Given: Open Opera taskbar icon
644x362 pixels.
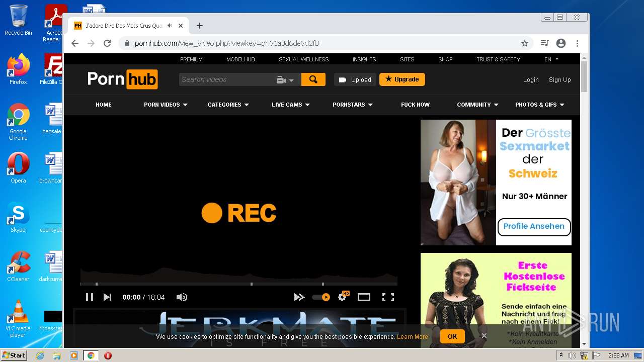Looking at the screenshot, I should tap(108, 355).
